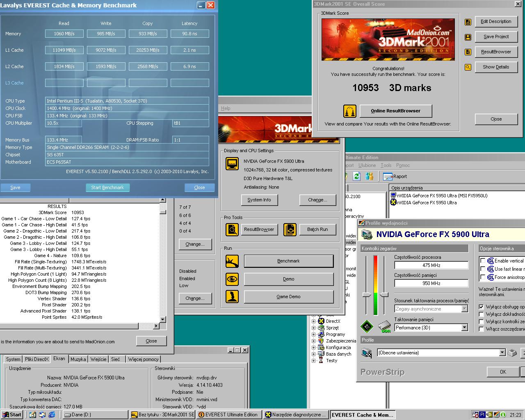Image resolution: width=525 pixels, height=420 pixels.
Task: Open the Taktowanie pamięci Performance (3D) dropdown
Action: coord(464,328)
